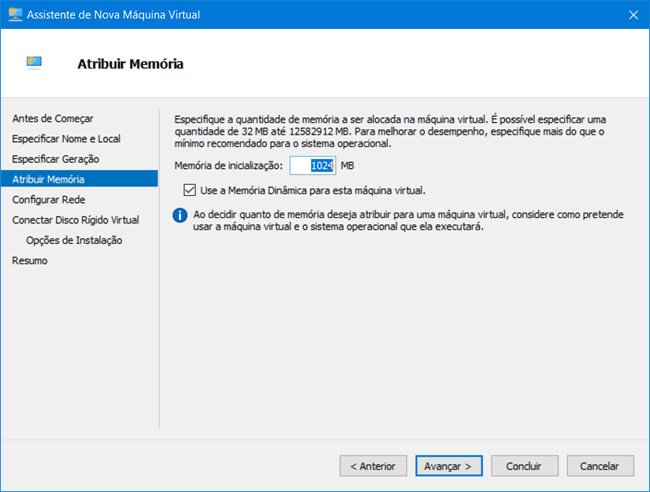Close the Assistente de Nova Máquina Virtual window
The height and width of the screenshot is (492, 650).
634,14
